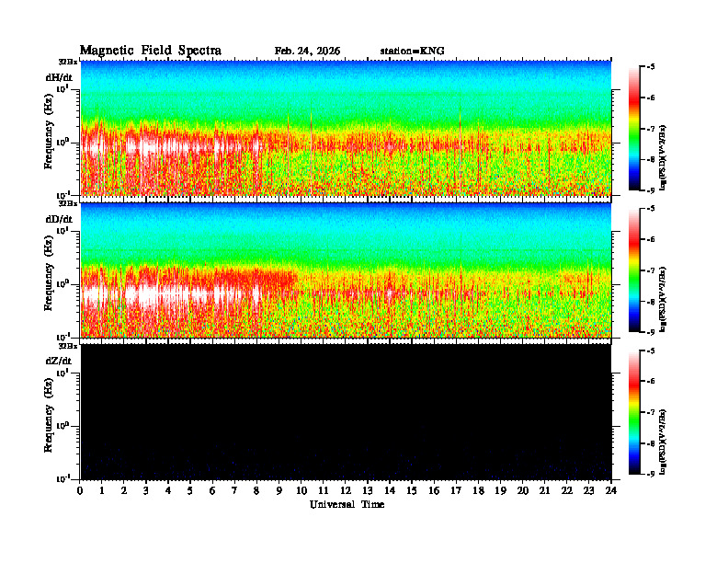
Task: Click the dD/dt panel color scale bar
Action: 634,270
